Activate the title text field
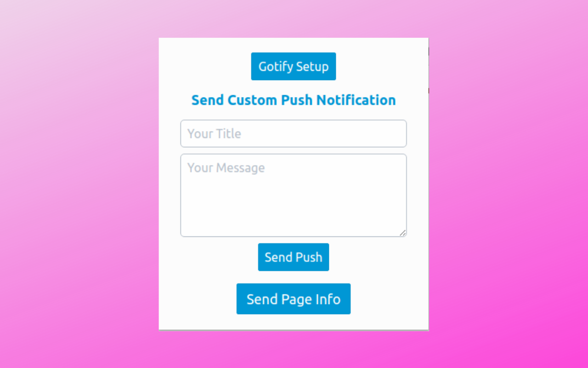The width and height of the screenshot is (588, 368). click(293, 134)
